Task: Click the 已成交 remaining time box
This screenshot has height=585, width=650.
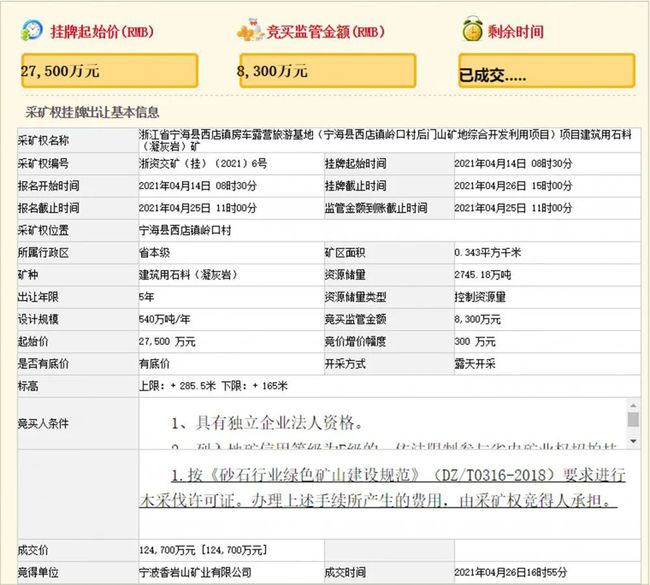Action: [x=545, y=71]
